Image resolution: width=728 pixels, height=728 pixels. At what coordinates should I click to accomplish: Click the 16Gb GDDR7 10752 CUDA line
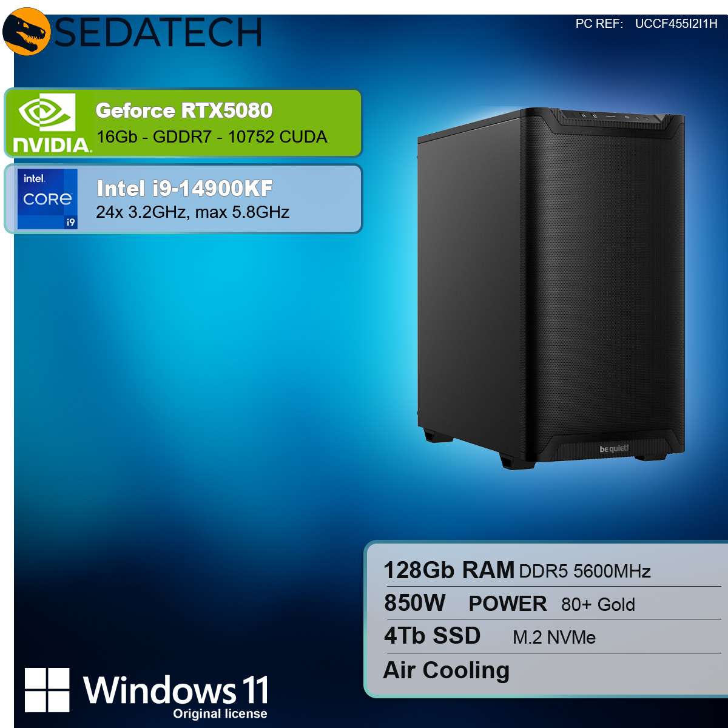212,137
